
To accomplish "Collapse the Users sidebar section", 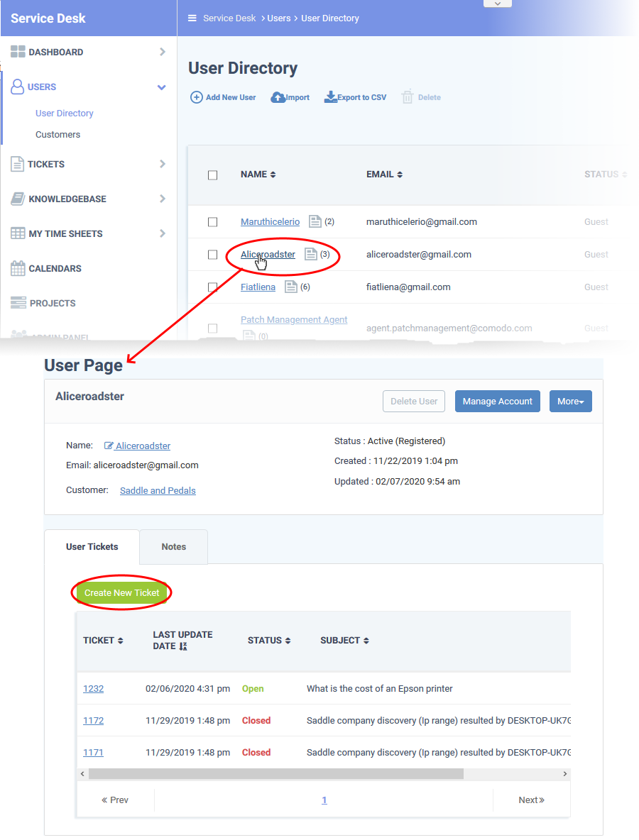I will click(x=162, y=87).
